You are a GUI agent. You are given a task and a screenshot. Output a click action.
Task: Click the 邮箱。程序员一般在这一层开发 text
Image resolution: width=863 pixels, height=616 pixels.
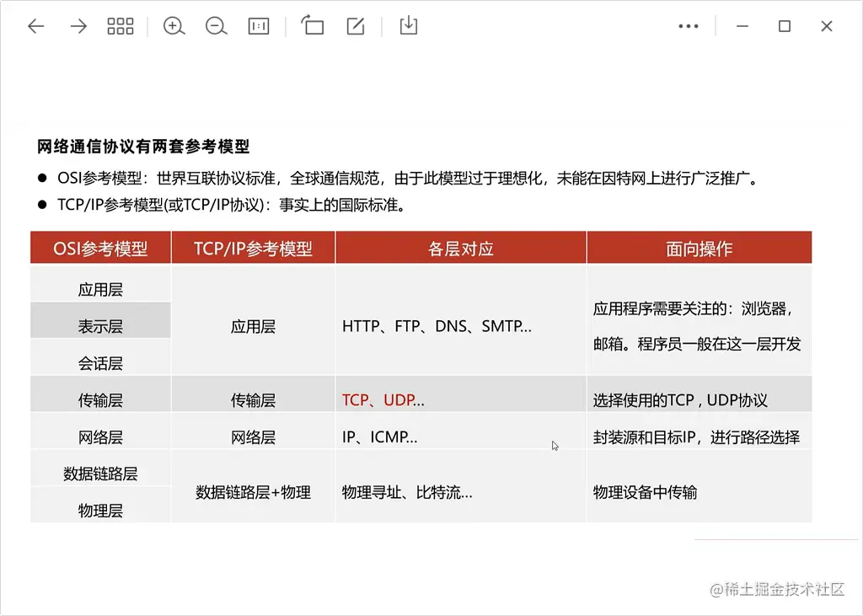click(x=697, y=344)
